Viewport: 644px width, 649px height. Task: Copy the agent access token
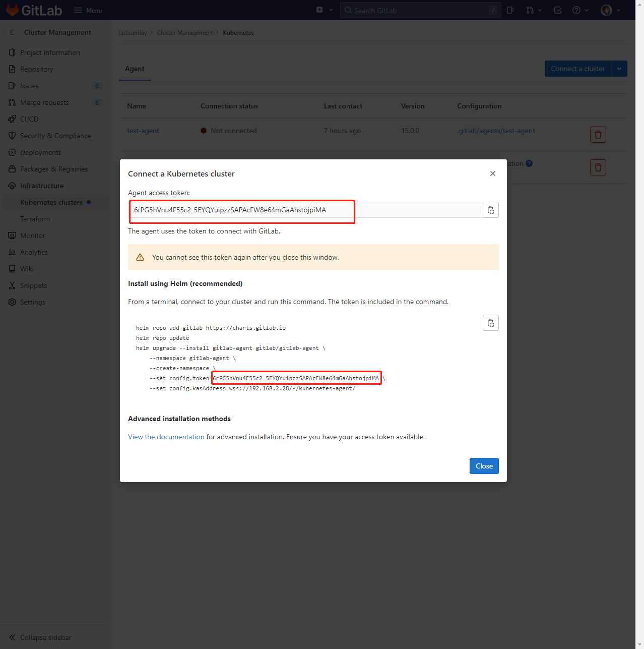[x=491, y=210]
